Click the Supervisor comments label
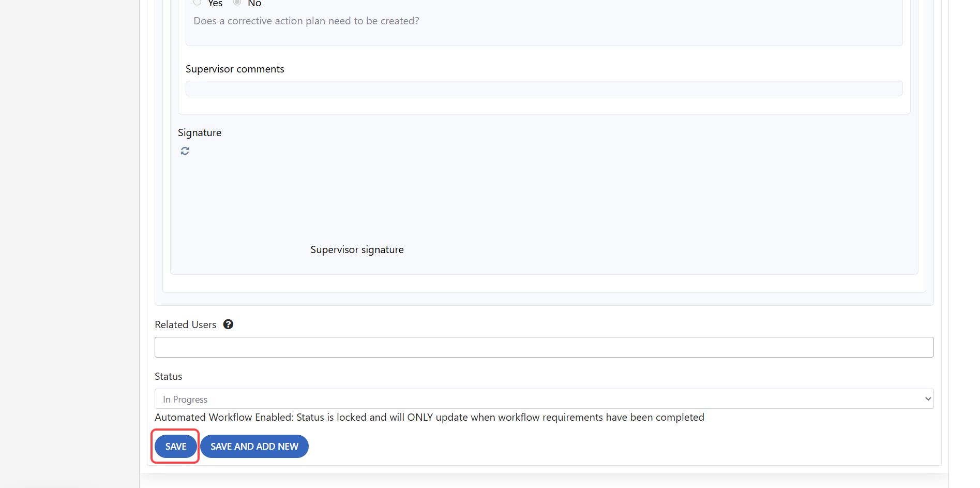 coord(235,69)
